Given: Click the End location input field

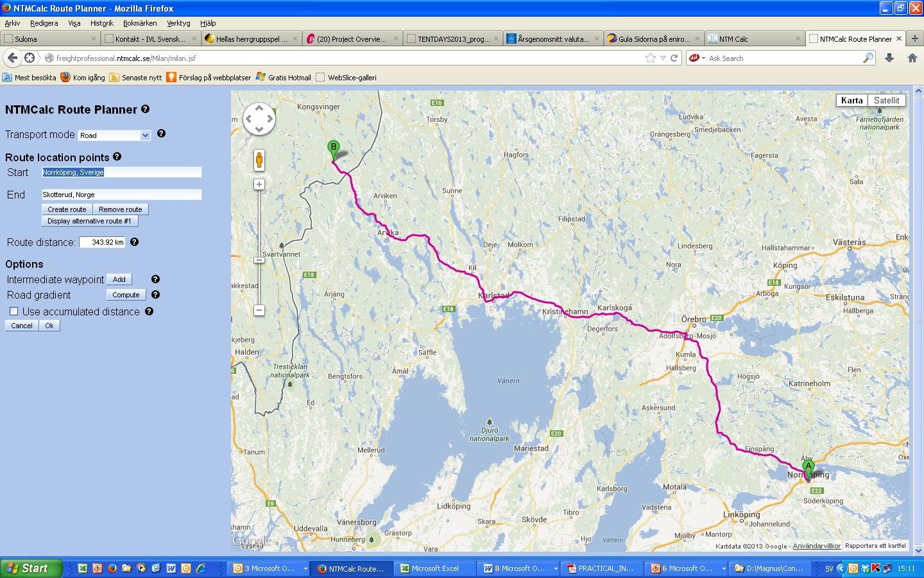Looking at the screenshot, I should tap(122, 195).
